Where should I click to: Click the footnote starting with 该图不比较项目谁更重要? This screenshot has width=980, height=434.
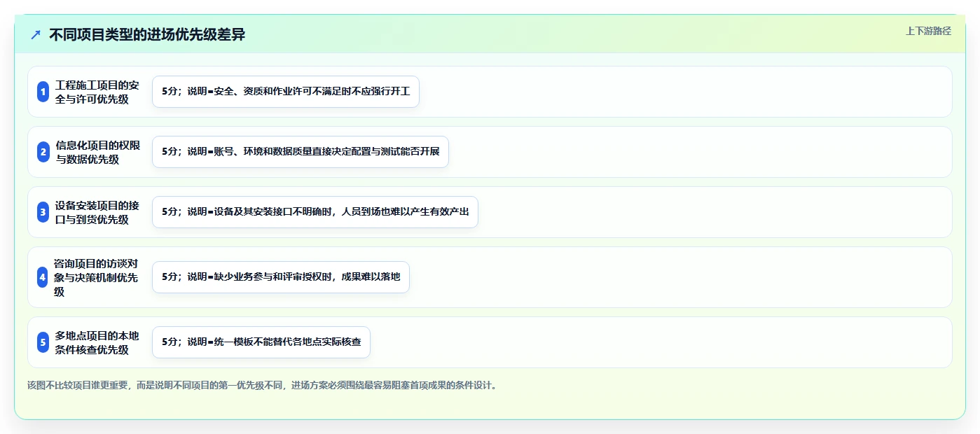[x=263, y=385]
